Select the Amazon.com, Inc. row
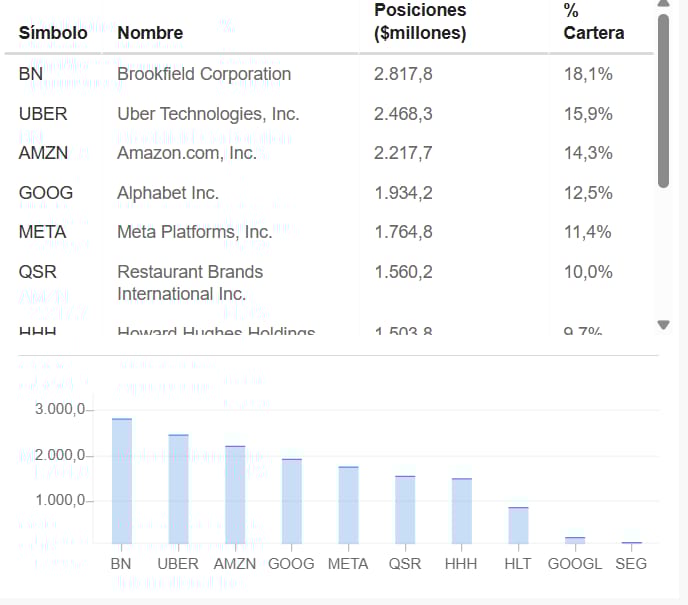The height and width of the screenshot is (605, 688). pyautogui.click(x=329, y=153)
